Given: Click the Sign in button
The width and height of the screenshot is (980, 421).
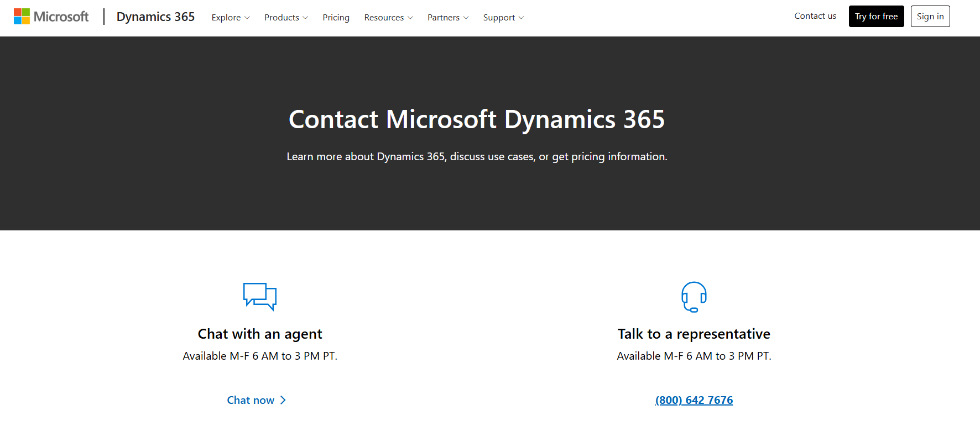Looking at the screenshot, I should (930, 17).
